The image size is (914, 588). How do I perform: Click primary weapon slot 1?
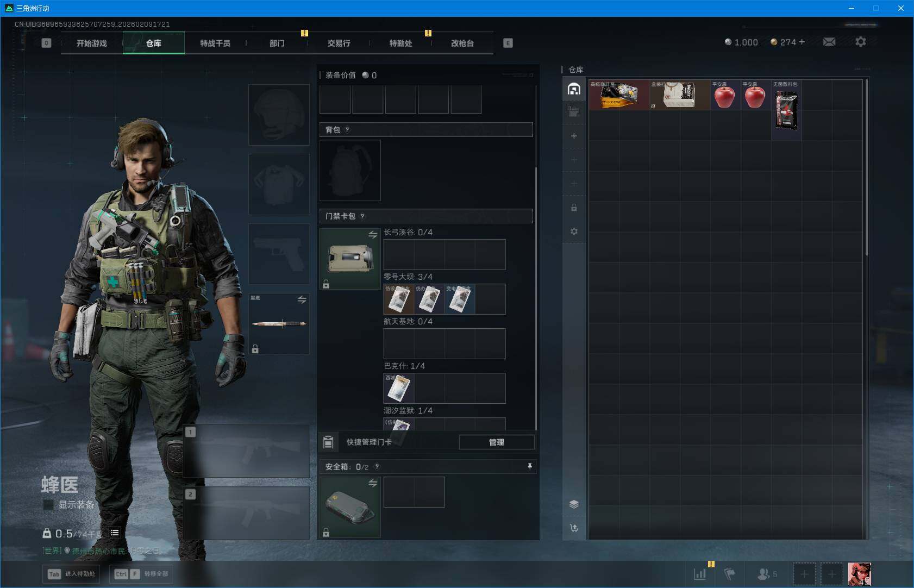[x=247, y=451]
